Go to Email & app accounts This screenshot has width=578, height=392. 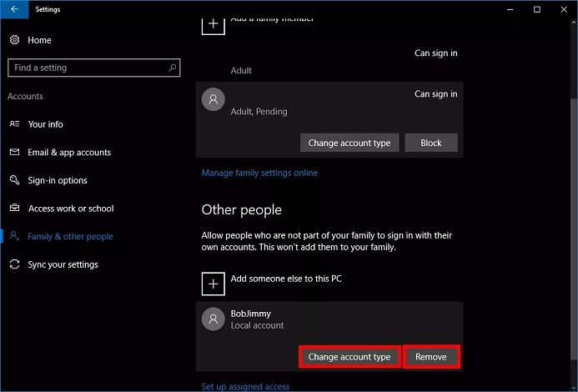[x=69, y=153]
